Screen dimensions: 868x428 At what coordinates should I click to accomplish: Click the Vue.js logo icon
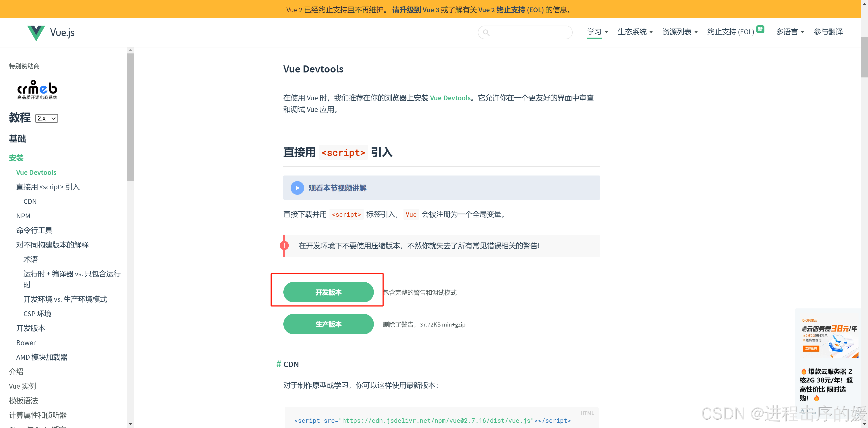click(36, 33)
